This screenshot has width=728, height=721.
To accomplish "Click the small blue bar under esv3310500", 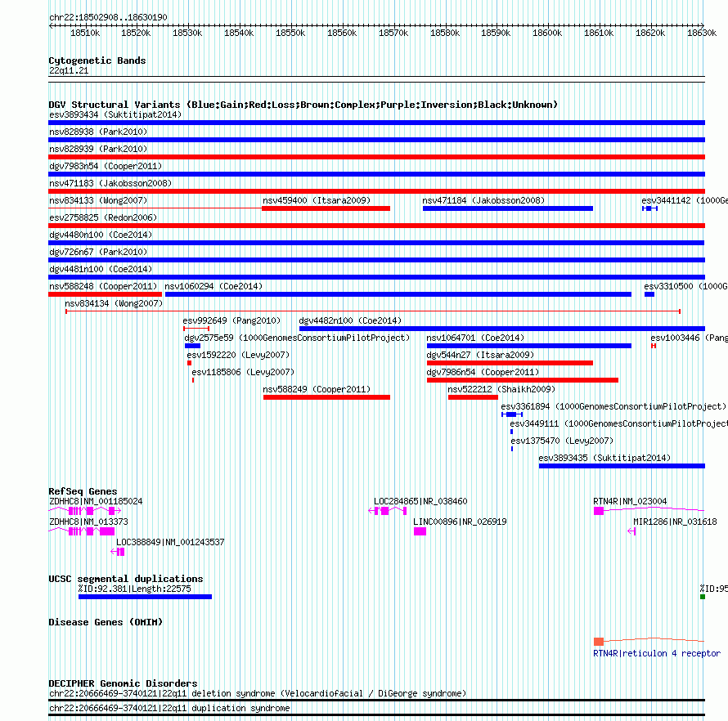I will click(x=649, y=294).
